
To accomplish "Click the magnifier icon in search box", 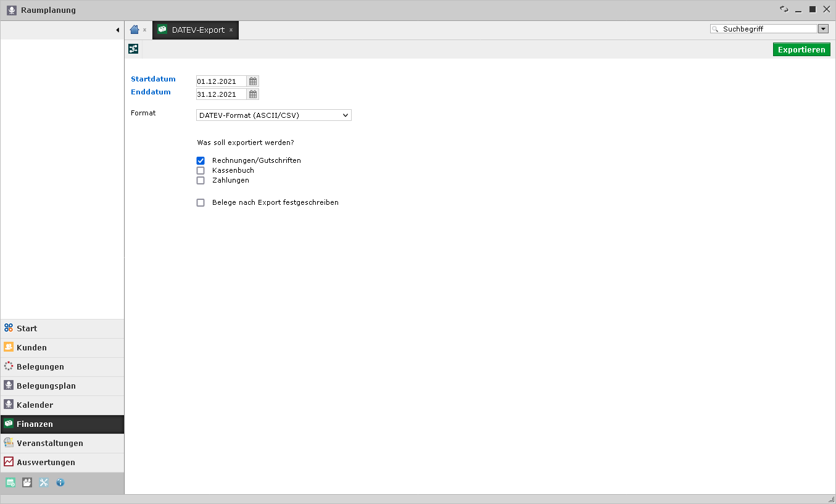I will [715, 29].
